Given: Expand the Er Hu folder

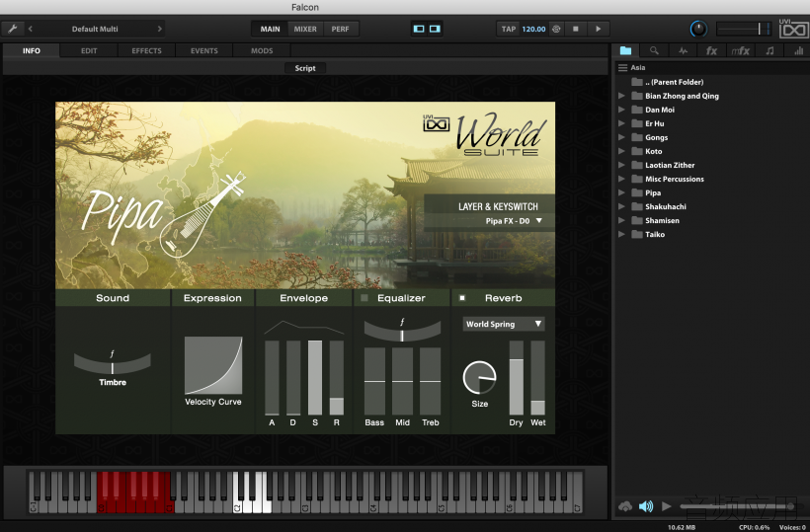Looking at the screenshot, I should 621,123.
